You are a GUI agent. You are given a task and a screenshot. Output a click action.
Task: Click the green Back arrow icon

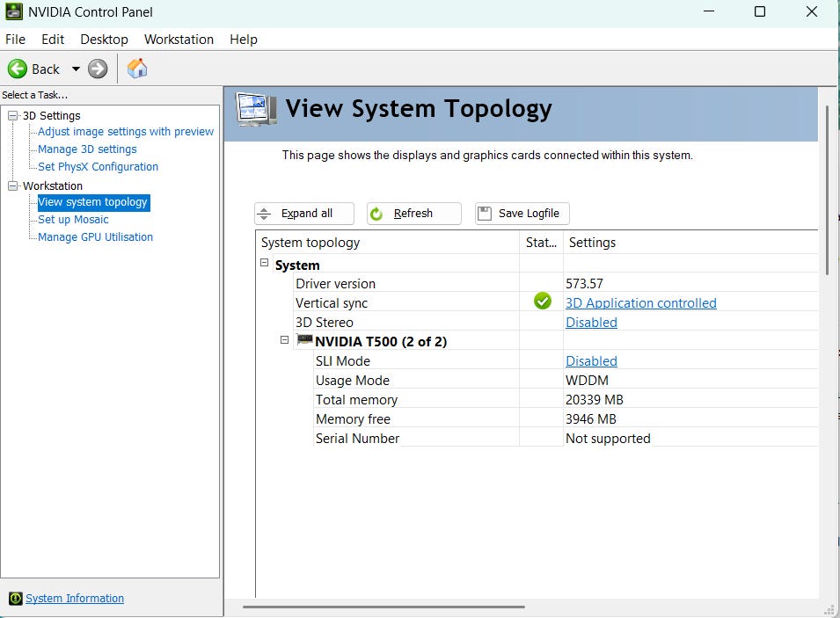(x=18, y=69)
